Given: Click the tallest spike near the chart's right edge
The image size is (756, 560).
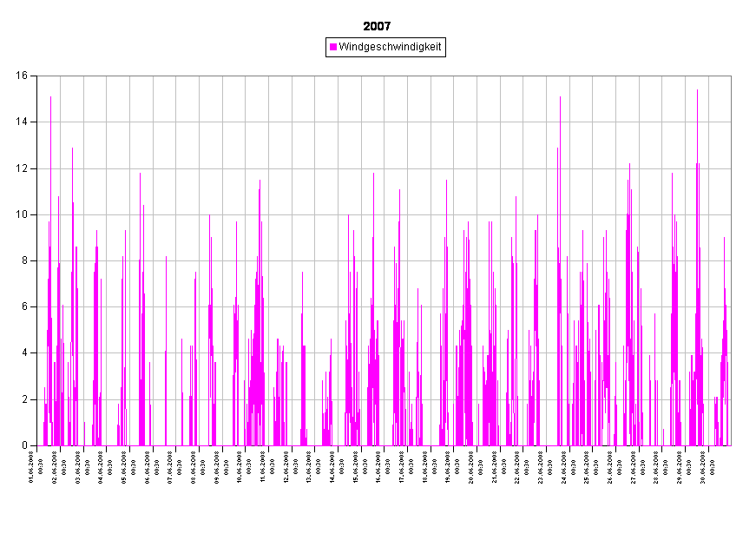Looking at the screenshot, I should [697, 91].
